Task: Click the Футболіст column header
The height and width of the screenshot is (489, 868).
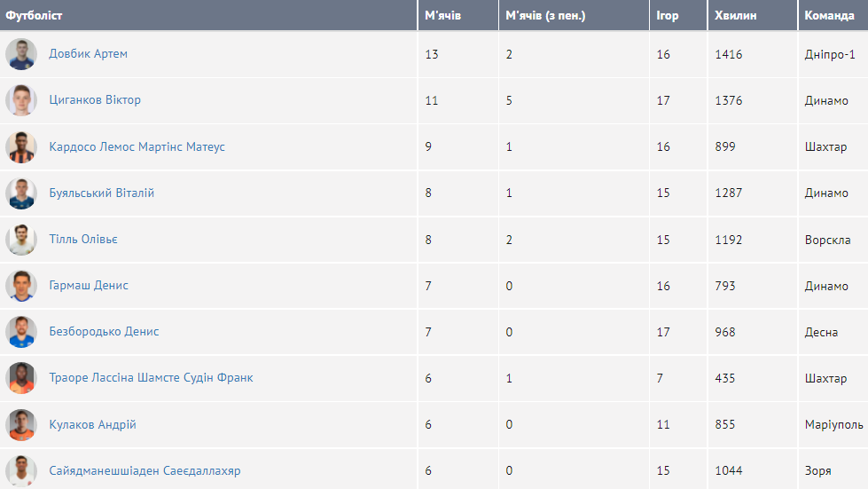Action: 35,16
